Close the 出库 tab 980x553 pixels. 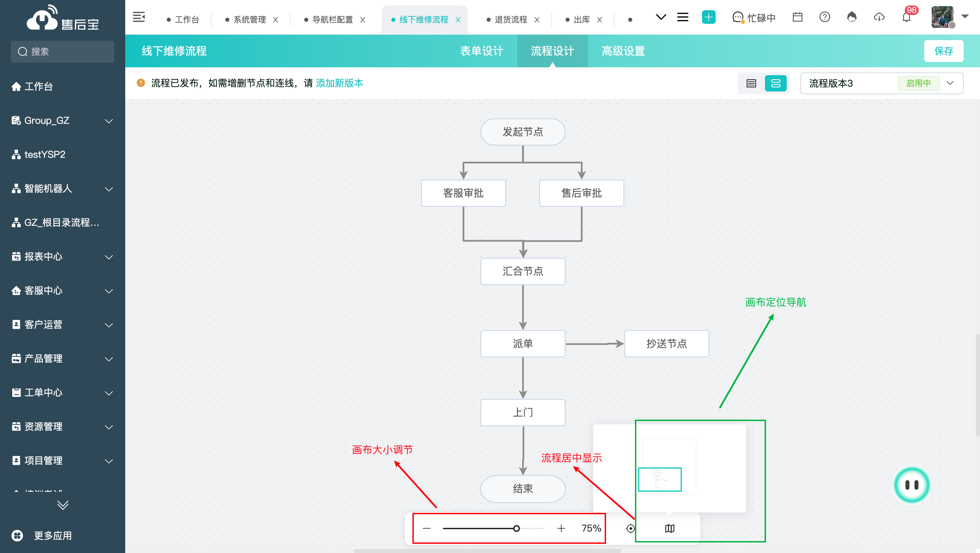click(600, 20)
